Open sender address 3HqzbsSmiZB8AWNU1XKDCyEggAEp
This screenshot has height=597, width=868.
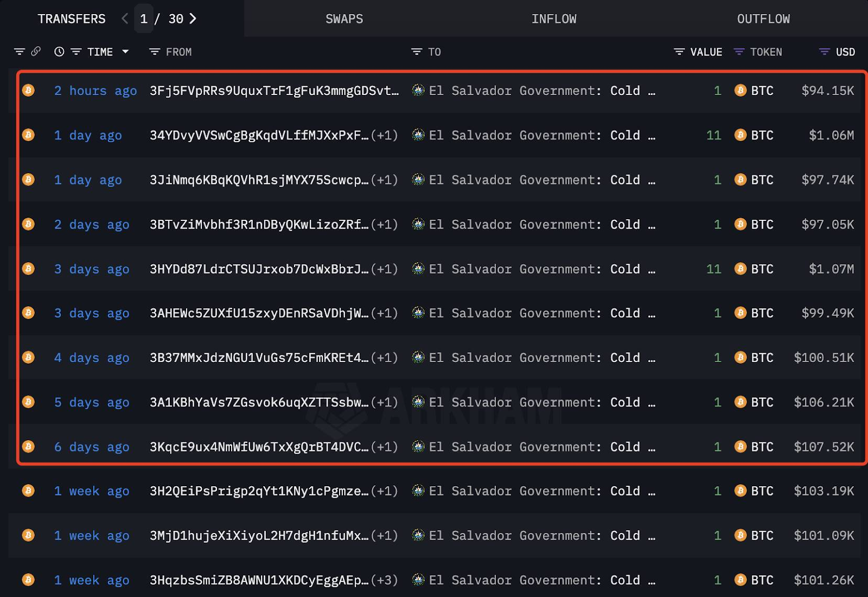(259, 580)
